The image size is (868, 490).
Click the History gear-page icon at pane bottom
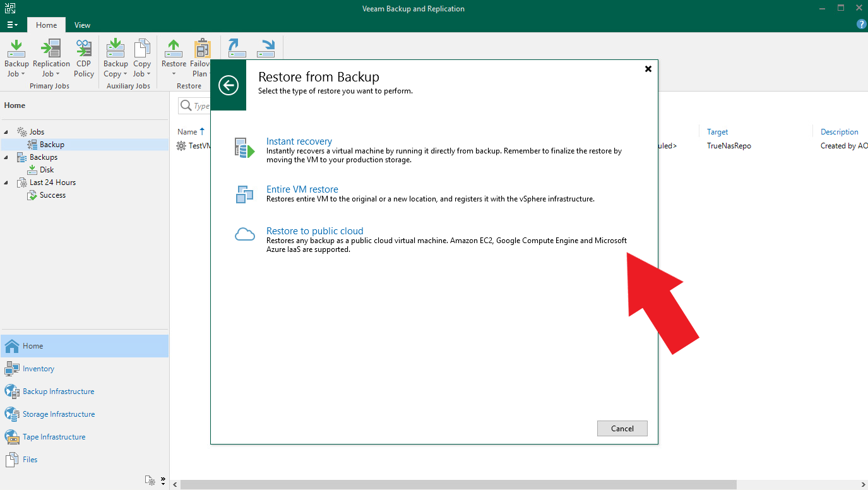(x=150, y=481)
